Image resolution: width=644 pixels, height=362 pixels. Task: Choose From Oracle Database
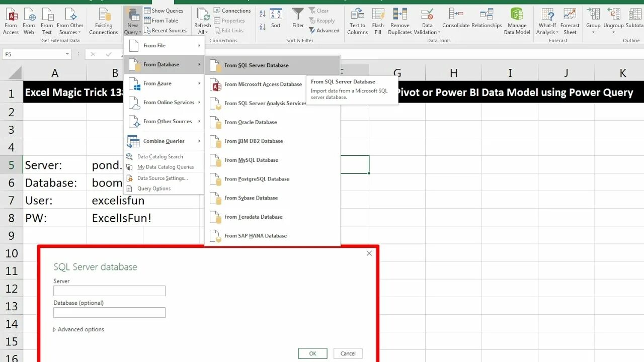[273, 122]
